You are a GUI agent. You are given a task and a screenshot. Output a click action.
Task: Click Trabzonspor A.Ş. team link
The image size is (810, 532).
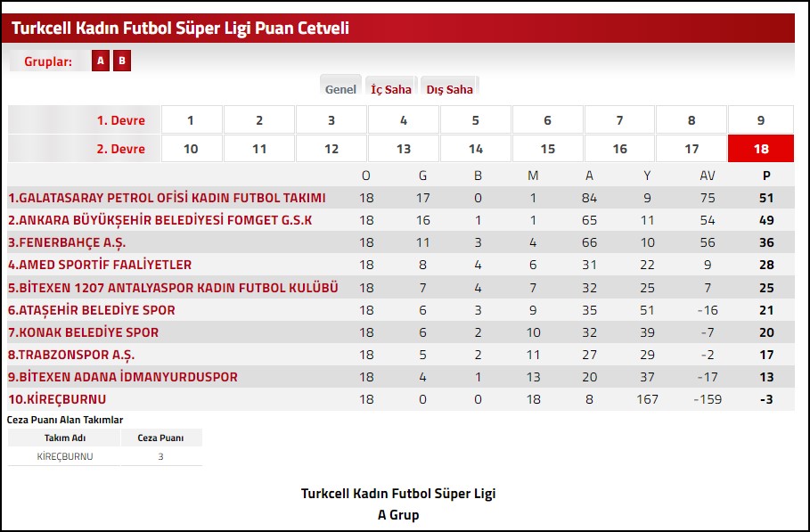(71, 355)
